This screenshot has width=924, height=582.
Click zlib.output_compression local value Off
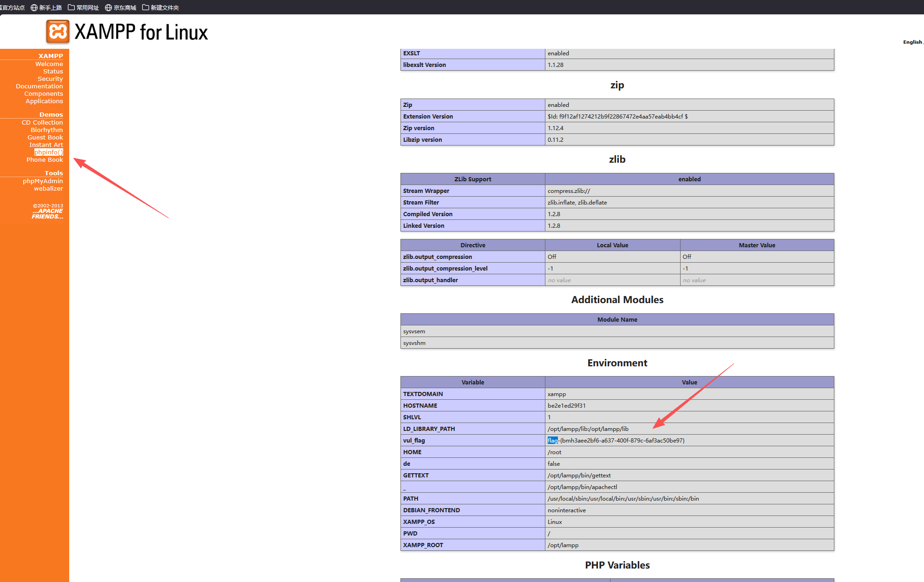click(x=552, y=257)
